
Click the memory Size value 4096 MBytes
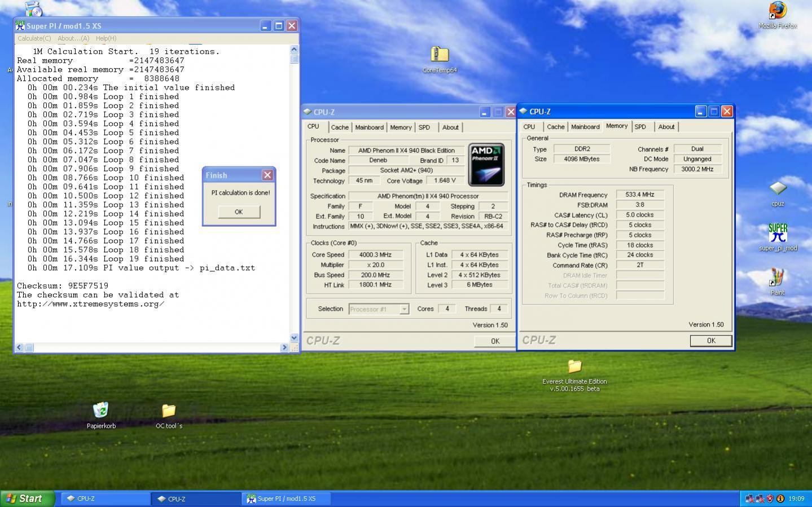tap(581, 159)
